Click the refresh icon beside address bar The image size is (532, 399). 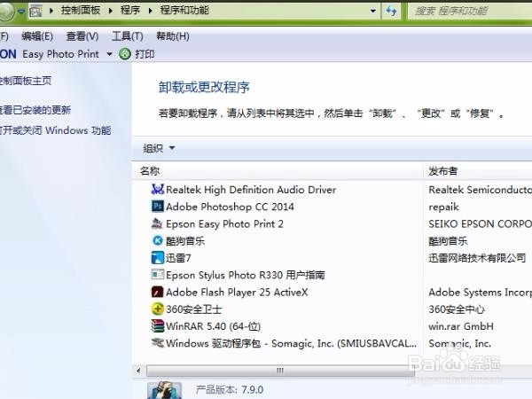[x=391, y=12]
